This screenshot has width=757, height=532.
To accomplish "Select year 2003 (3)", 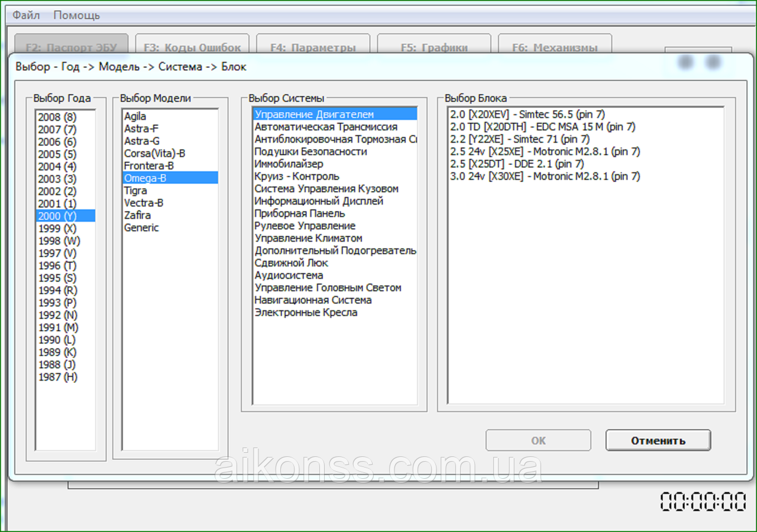I will coord(65,179).
